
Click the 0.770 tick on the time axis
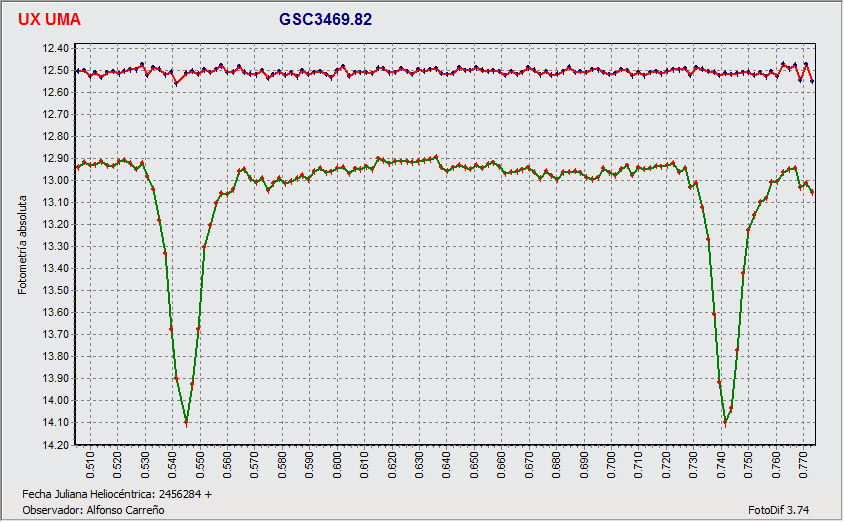coord(776,465)
